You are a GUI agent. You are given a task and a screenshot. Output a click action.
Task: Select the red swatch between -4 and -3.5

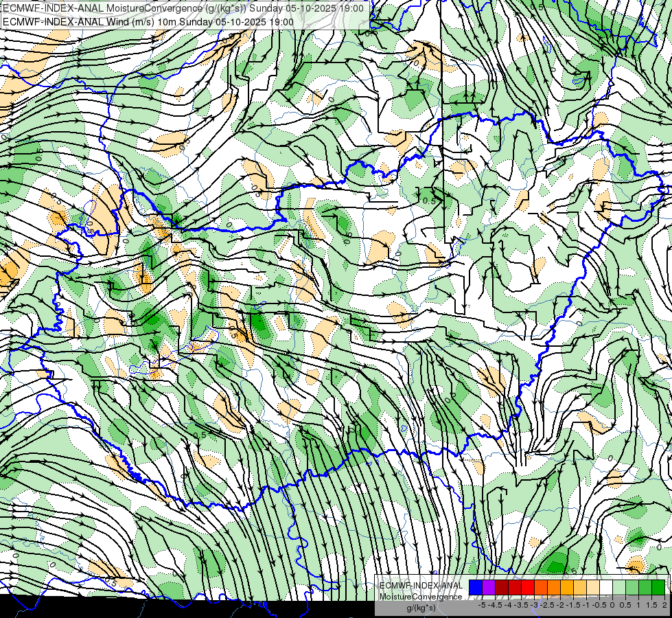point(515,588)
